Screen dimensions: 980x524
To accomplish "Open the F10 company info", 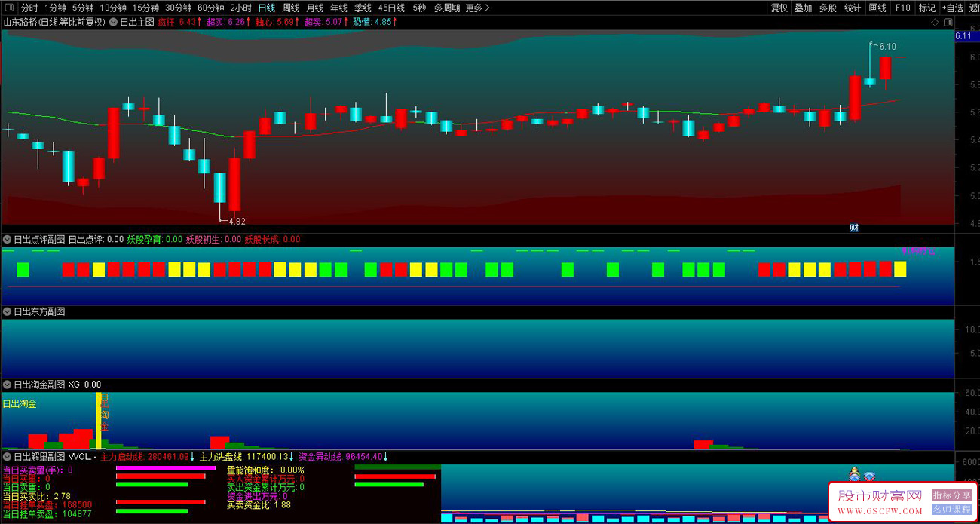I will tap(902, 8).
